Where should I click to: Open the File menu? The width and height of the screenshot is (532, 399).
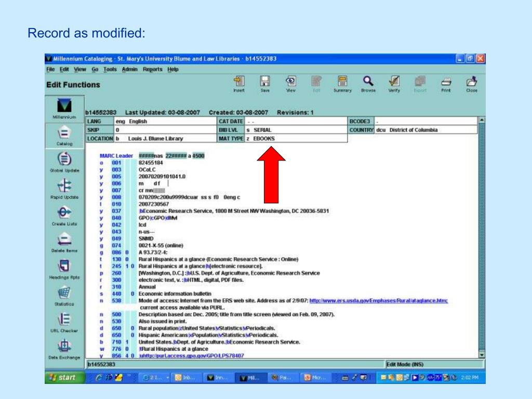pyautogui.click(x=50, y=69)
